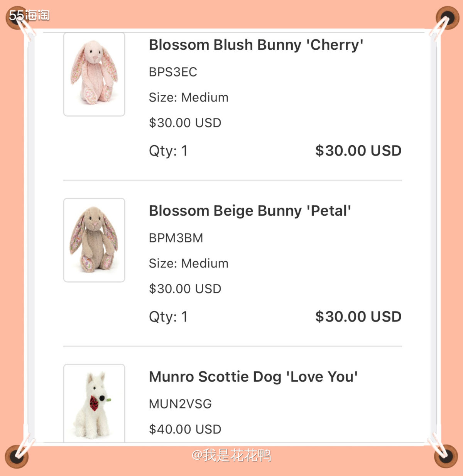
Task: Select the SKU code BPM3BM
Action: tap(176, 238)
